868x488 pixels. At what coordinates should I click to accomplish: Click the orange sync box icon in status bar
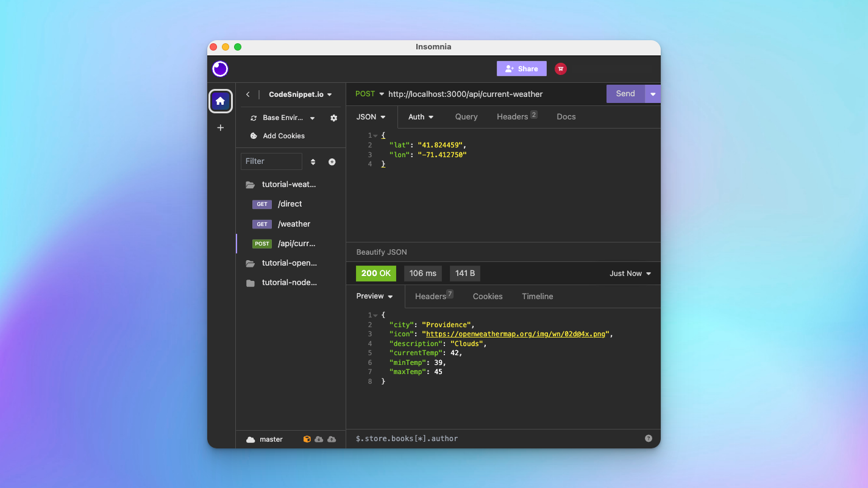[x=307, y=439]
